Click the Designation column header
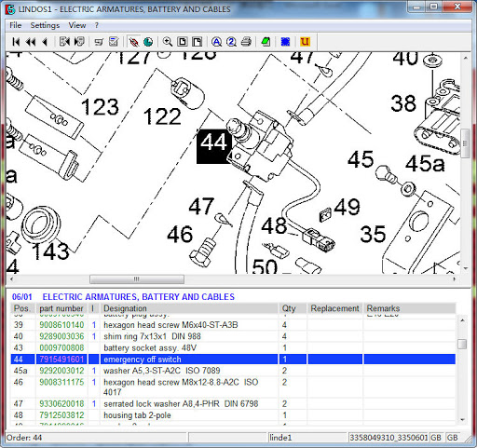 coord(189,308)
